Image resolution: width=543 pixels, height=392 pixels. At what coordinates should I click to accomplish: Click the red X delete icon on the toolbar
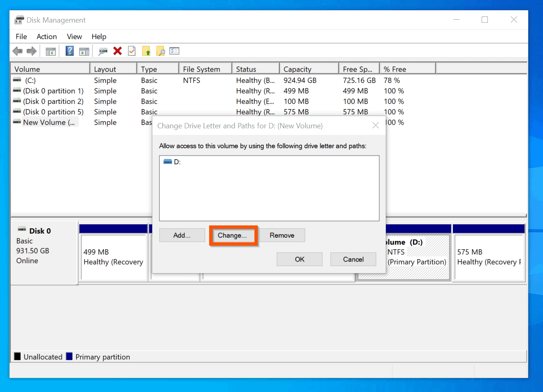pos(117,51)
